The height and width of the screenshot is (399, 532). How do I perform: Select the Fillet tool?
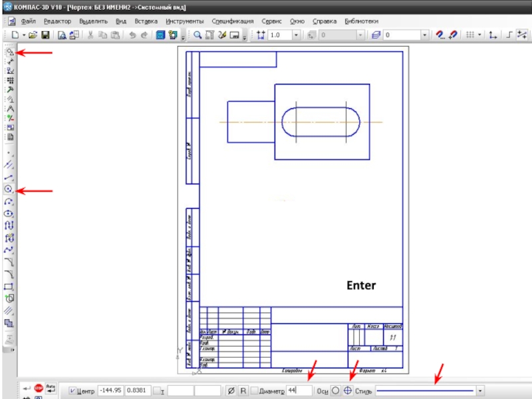pos(9,275)
